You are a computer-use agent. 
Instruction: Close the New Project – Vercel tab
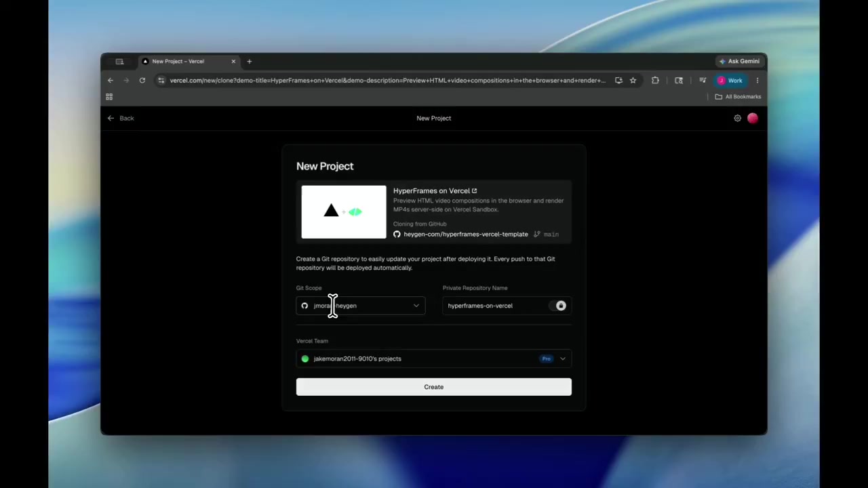coord(233,61)
